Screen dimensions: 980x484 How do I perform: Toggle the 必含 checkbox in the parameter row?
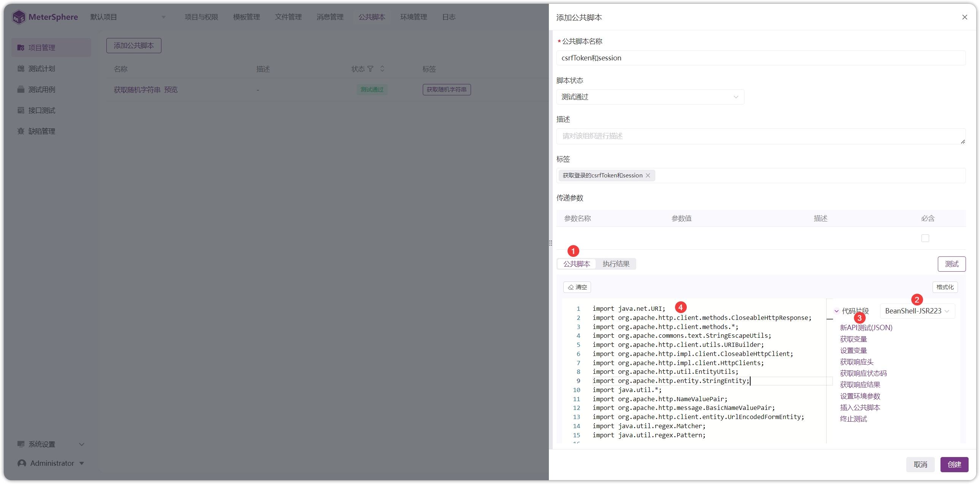point(925,238)
